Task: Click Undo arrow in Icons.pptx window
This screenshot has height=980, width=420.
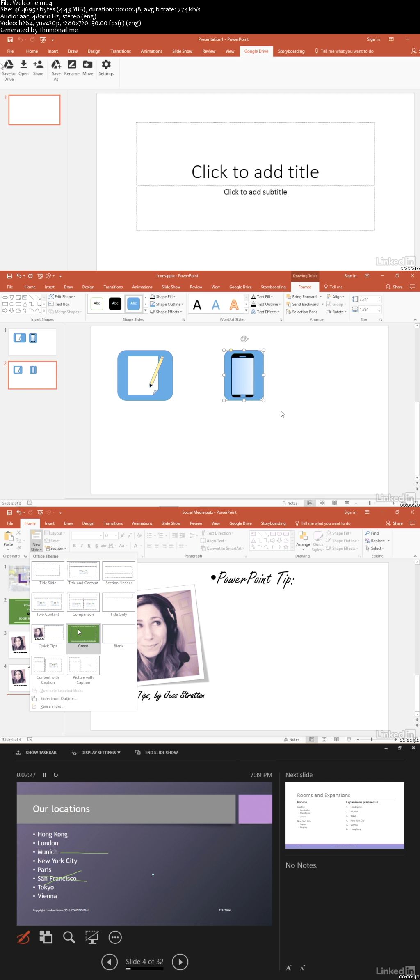Action: (x=19, y=276)
